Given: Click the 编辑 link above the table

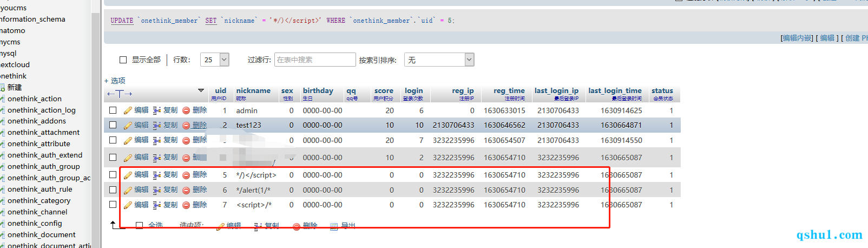Looking at the screenshot, I should coord(827,38).
